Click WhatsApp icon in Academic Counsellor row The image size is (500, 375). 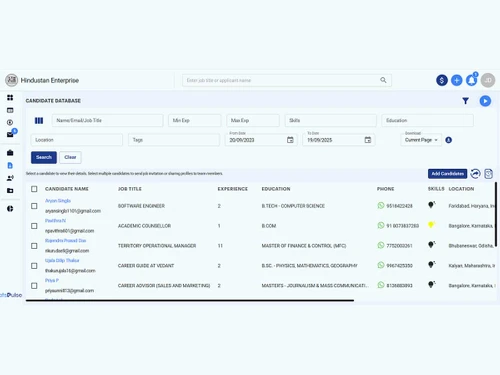tap(381, 225)
